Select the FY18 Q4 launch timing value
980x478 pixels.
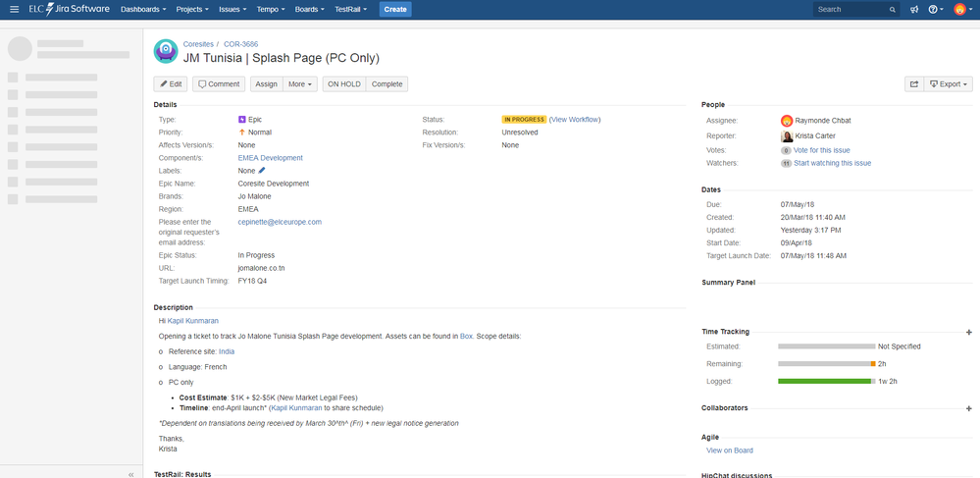pyautogui.click(x=253, y=281)
